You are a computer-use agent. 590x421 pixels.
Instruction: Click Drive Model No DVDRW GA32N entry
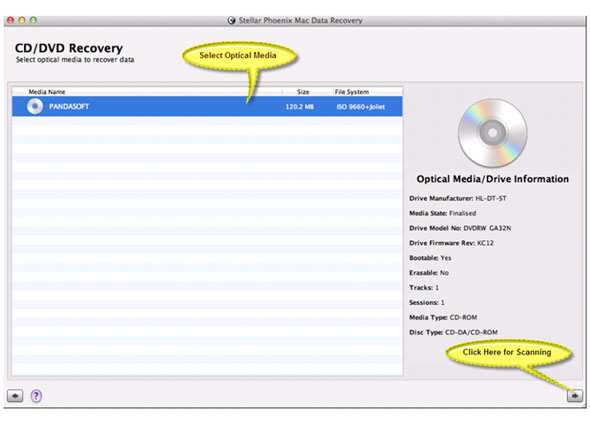(460, 228)
